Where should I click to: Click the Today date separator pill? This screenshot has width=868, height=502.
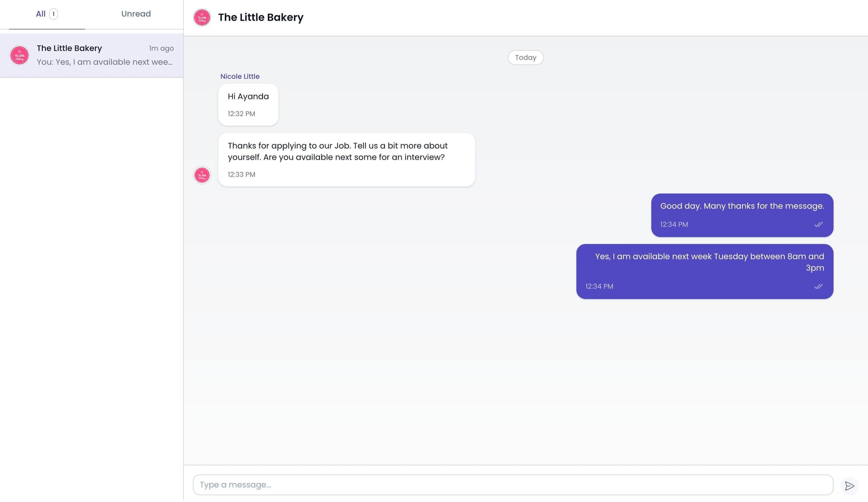coord(525,58)
